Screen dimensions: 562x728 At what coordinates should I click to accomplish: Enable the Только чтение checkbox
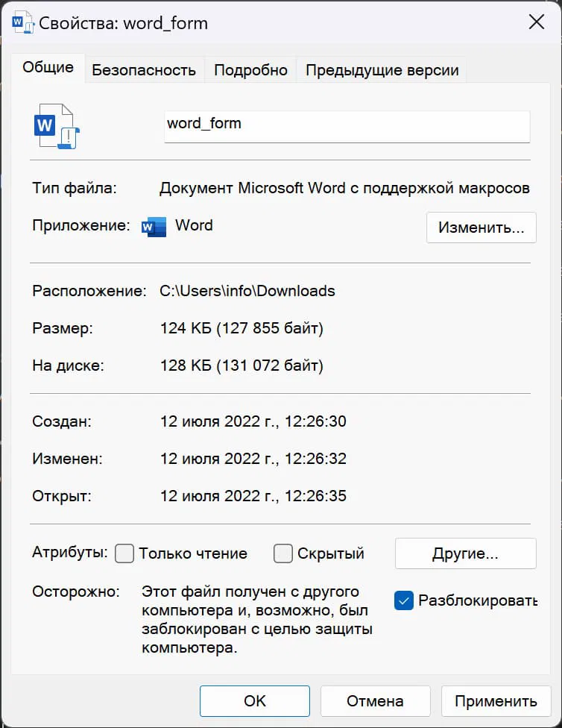point(125,553)
